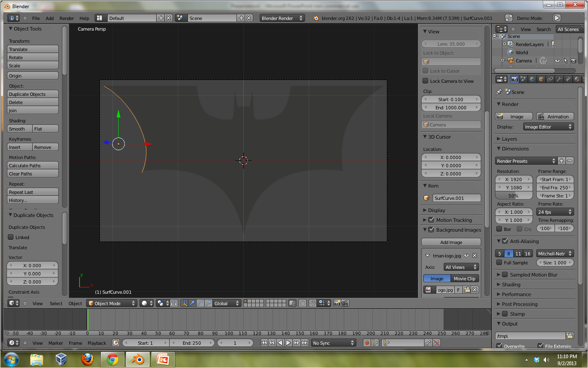Toggle the background image eye icon
The image size is (588, 368).
pyautogui.click(x=466, y=255)
